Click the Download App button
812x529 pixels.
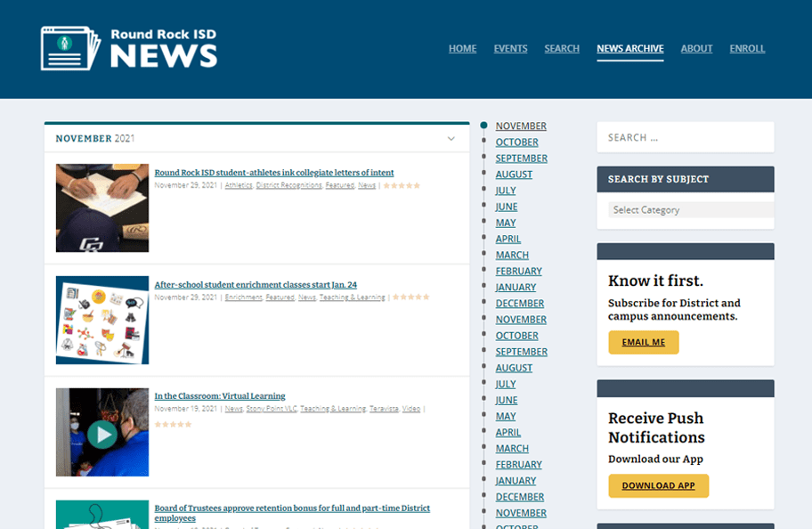(658, 485)
